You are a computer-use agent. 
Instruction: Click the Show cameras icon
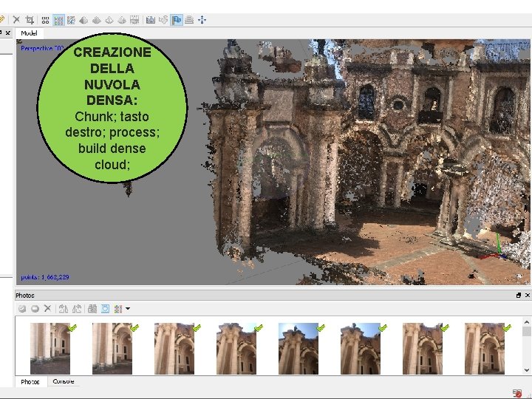[x=151, y=20]
